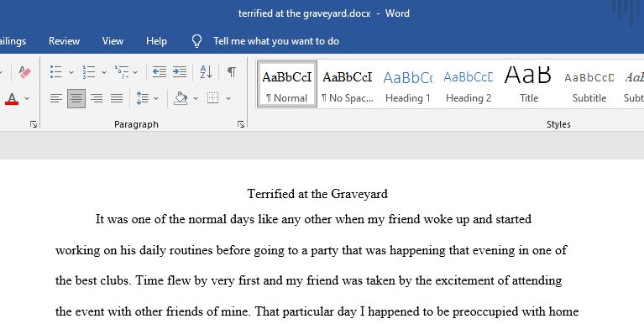The image size is (644, 324).
Task: Click the red Font Color button
Action: (x=12, y=98)
